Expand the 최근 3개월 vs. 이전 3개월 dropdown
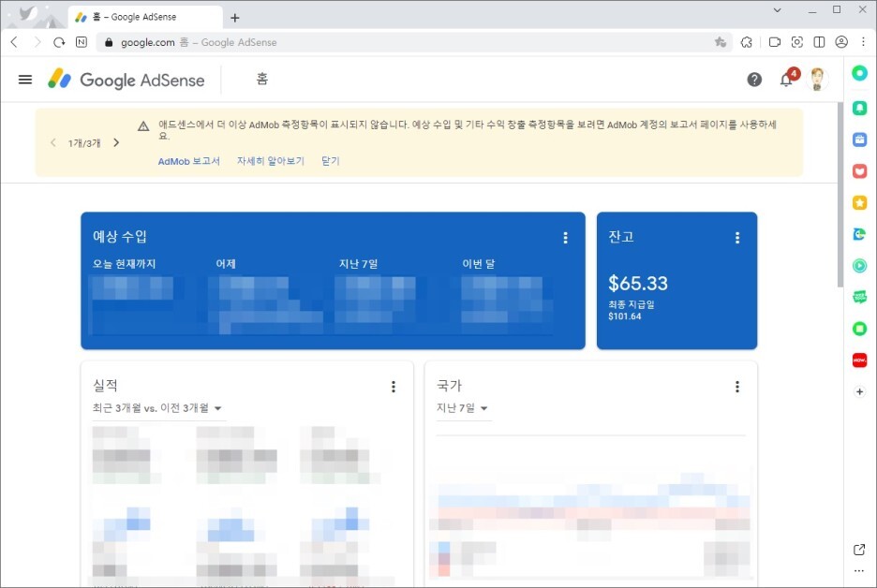The image size is (877, 588). click(157, 408)
